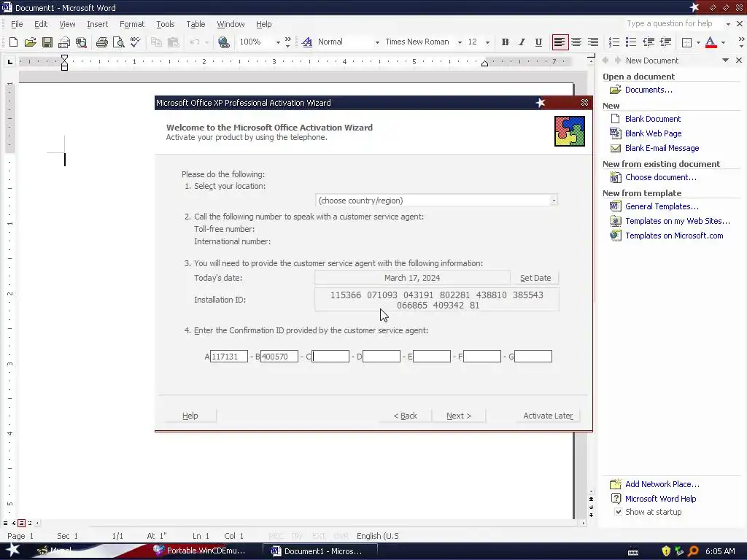Click Microsoft Word Help question icon

pos(616,499)
